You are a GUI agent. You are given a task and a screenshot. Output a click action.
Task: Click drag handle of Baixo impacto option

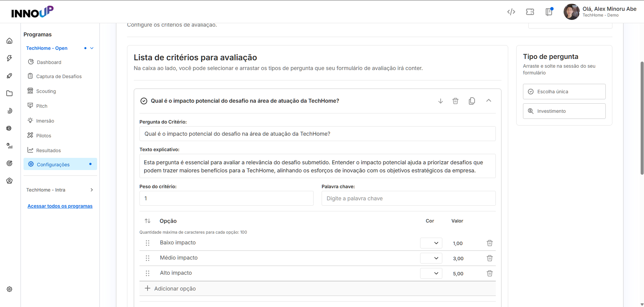tap(148, 243)
